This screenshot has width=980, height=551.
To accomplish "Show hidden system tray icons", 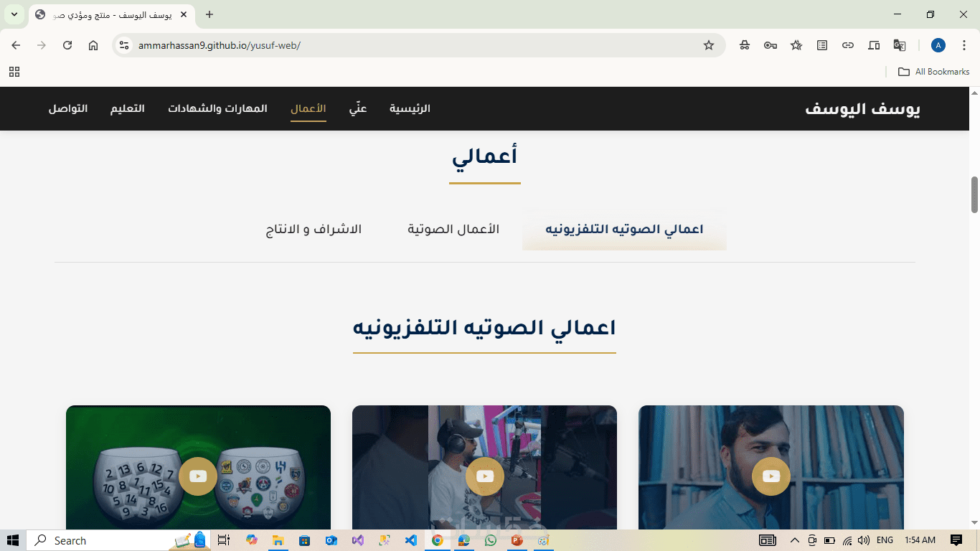I will pyautogui.click(x=794, y=540).
